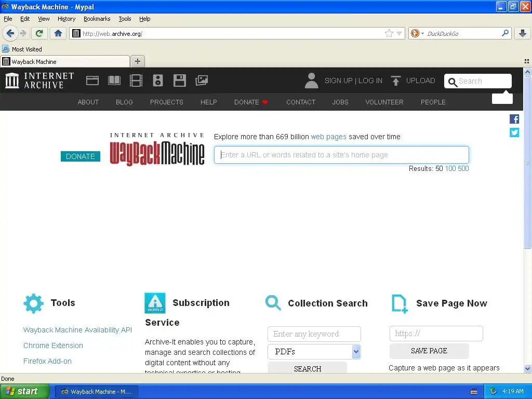This screenshot has width=532, height=399.
Task: Open the Texts book icon
Action: (114, 81)
